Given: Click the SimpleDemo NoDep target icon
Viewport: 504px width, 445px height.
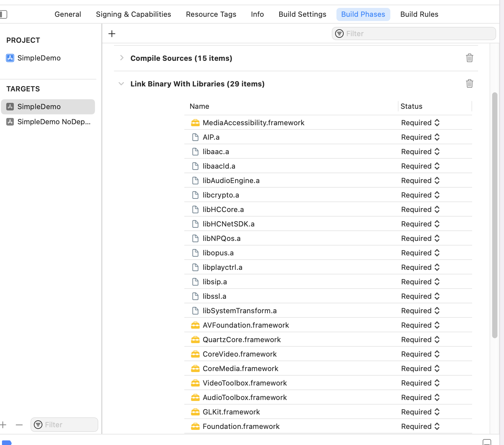Looking at the screenshot, I should (10, 122).
